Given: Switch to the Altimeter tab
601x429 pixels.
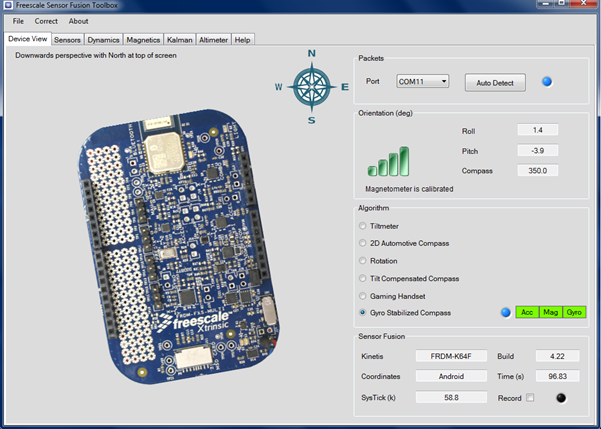Looking at the screenshot, I should point(213,40).
